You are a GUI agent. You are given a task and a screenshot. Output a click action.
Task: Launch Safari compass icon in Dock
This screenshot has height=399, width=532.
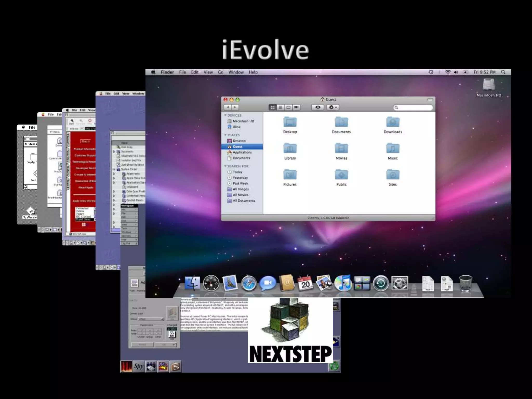(249, 283)
